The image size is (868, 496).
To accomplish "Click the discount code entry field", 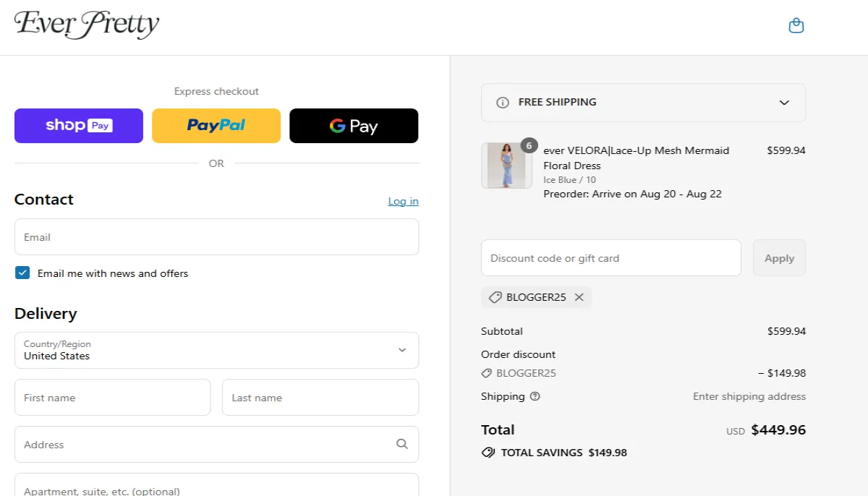I will [x=611, y=257].
